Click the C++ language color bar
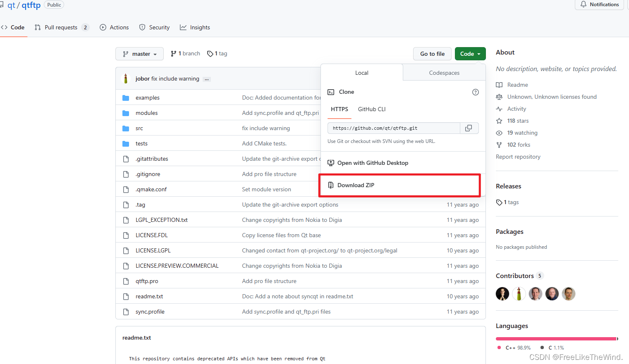Viewport: 629px width, 364px height. point(555,339)
